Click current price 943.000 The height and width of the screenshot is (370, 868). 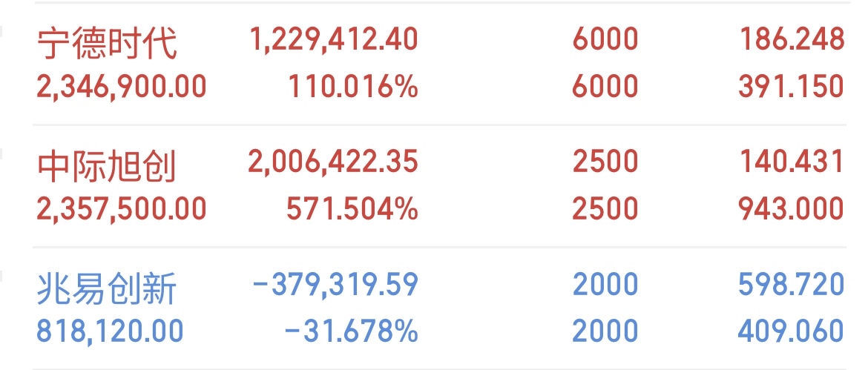coord(791,209)
